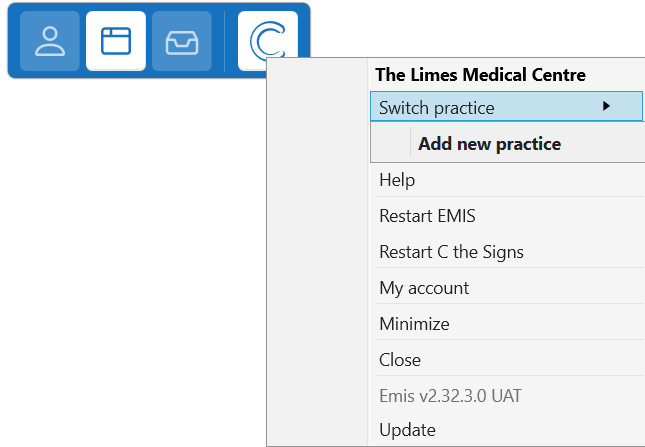The width and height of the screenshot is (645, 447).
Task: Open the inbox tray icon
Action: coord(182,41)
